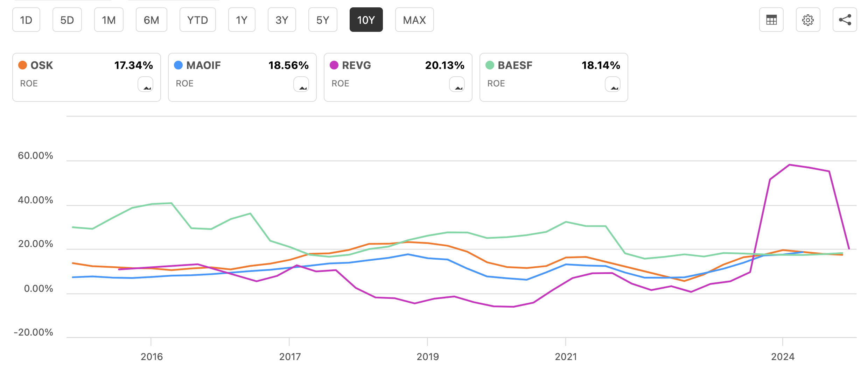Image resolution: width=868 pixels, height=373 pixels.
Task: Open the chart settings gear
Action: click(808, 20)
